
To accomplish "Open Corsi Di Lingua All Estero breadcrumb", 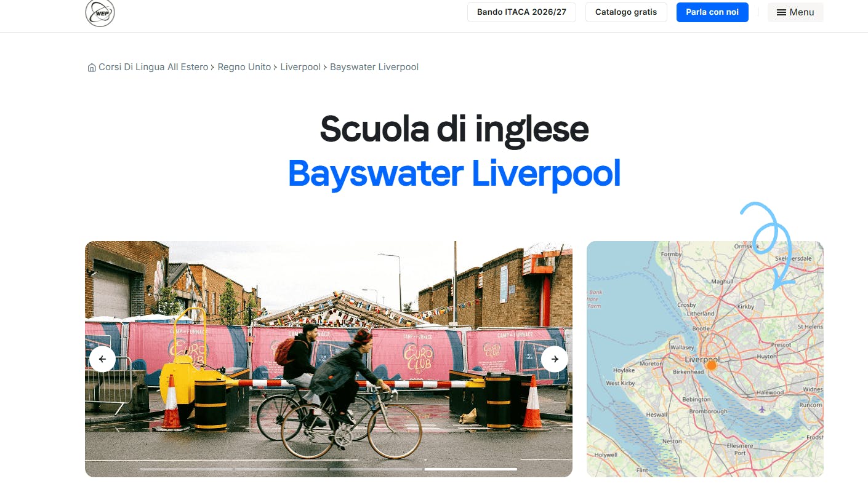I will click(x=153, y=67).
